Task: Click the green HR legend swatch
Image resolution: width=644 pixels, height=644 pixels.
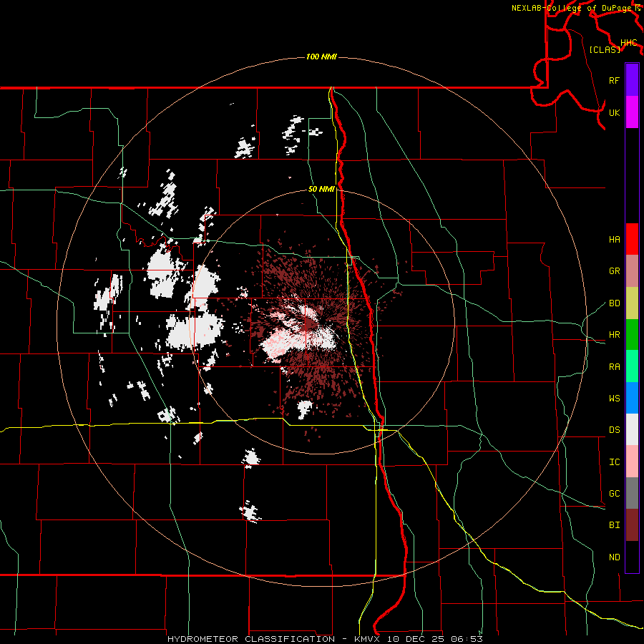Action: point(632,334)
